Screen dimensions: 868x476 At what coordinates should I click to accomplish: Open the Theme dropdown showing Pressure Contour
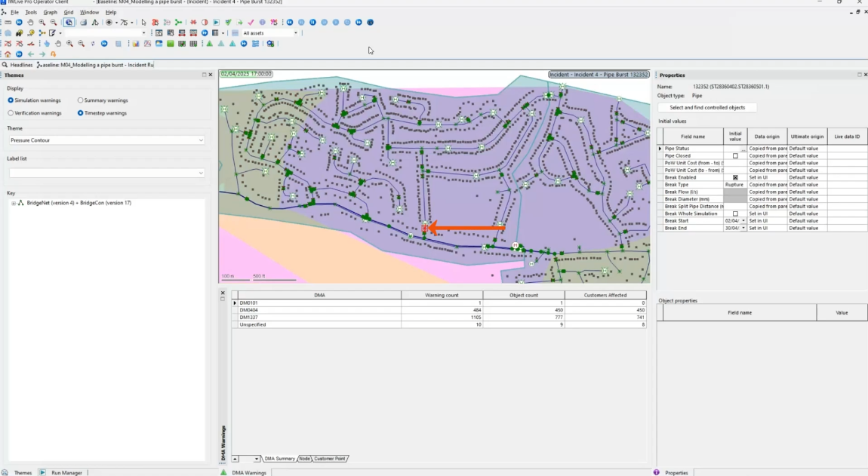(106, 140)
